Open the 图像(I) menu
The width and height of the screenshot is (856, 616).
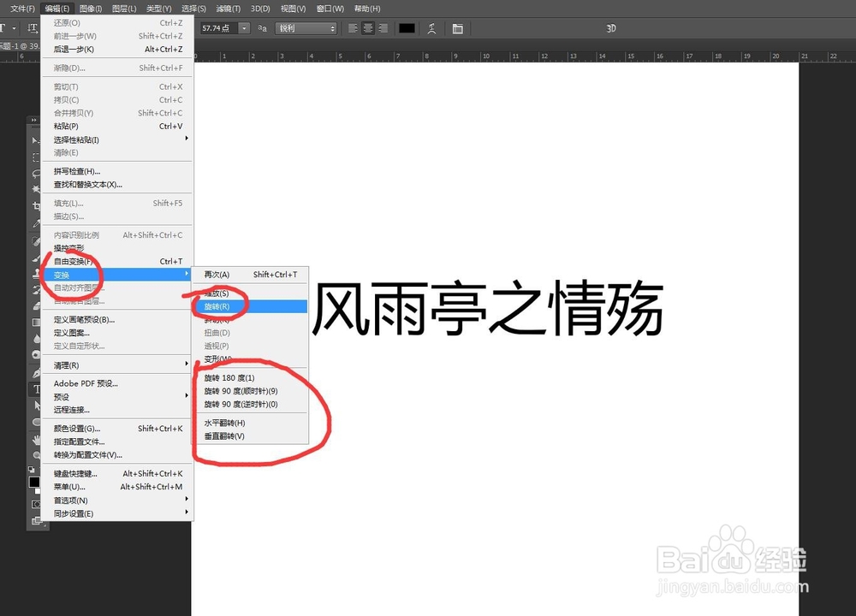pyautogui.click(x=91, y=9)
